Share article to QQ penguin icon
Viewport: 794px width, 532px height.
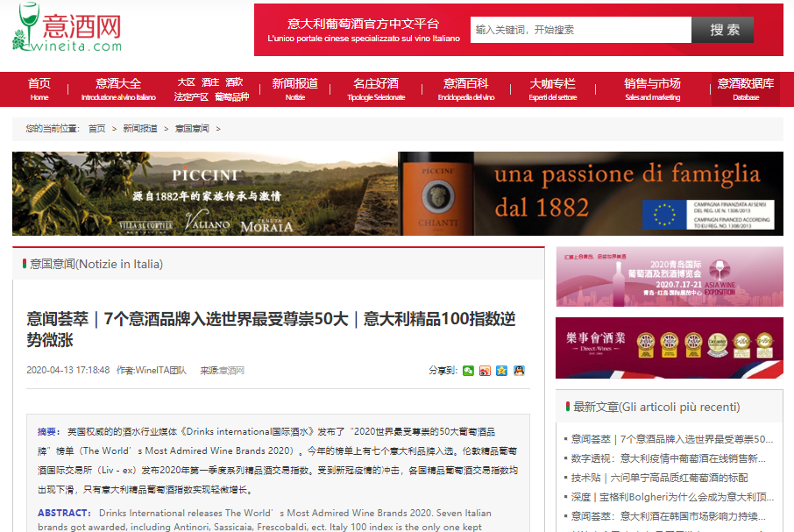(519, 371)
